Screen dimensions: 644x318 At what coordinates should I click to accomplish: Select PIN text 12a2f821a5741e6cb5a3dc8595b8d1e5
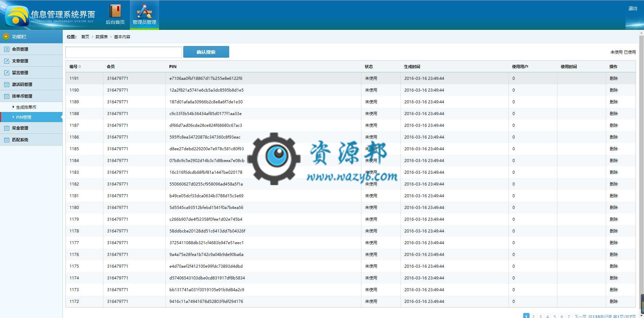[x=206, y=90]
